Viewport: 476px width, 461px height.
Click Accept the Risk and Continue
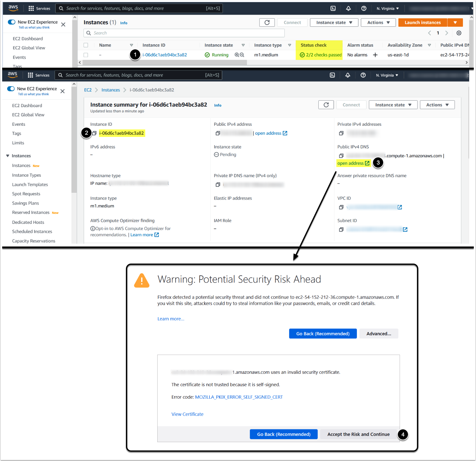358,434
